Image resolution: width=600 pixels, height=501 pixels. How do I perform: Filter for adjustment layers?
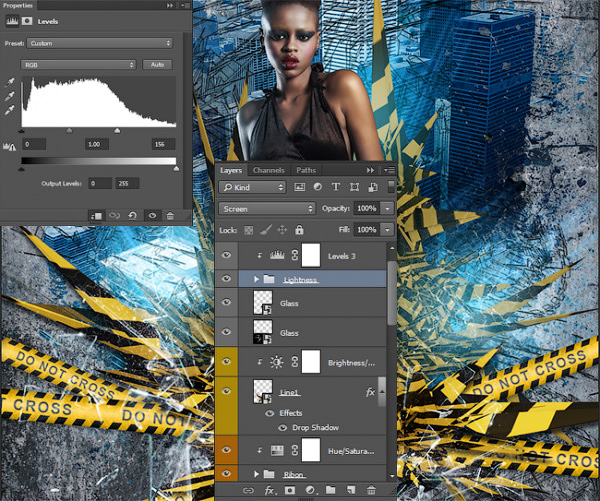[318, 187]
